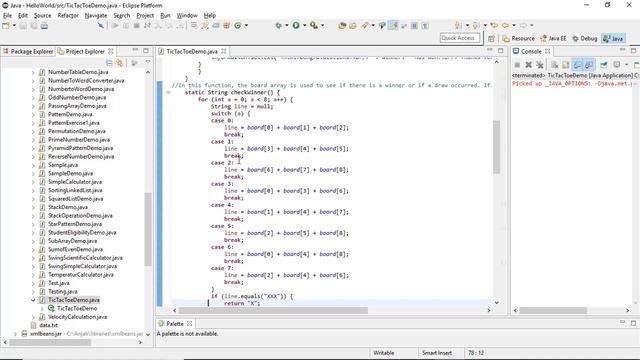Click the Terminate debug stop icon
Image resolution: width=640 pixels, height=360 pixels.
tap(137, 26)
